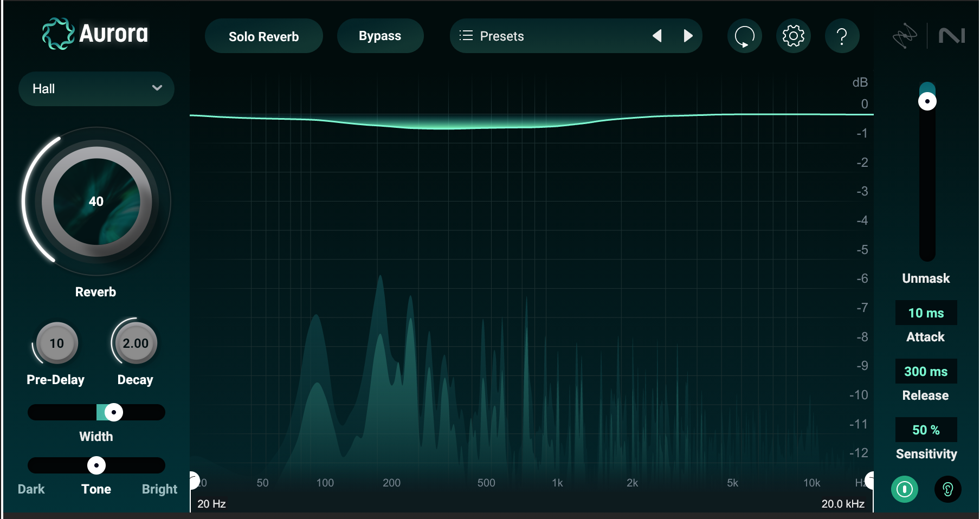
Task: Click the 50 % Sensitivity value field
Action: [x=926, y=430]
